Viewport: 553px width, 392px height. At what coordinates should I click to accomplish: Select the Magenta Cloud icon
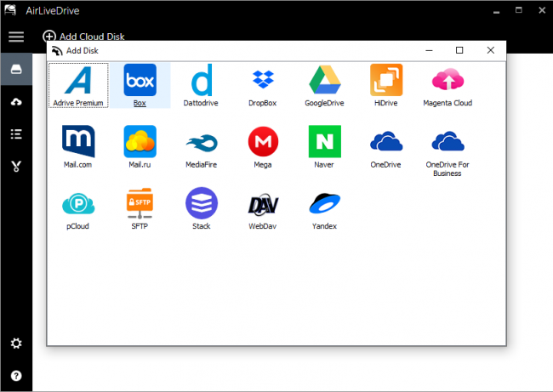click(x=448, y=82)
